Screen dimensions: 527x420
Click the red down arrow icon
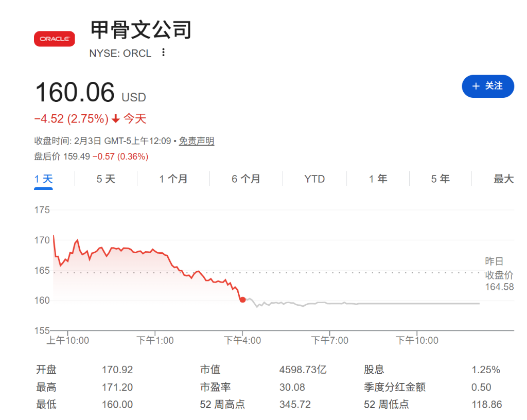point(116,119)
